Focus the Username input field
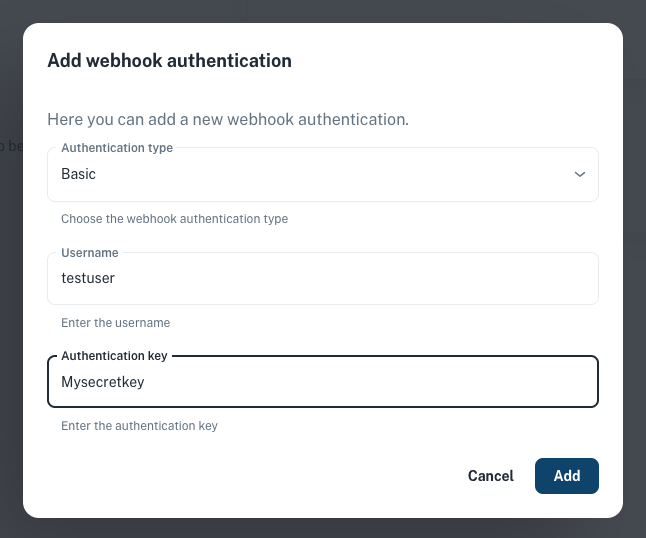 coord(322,279)
